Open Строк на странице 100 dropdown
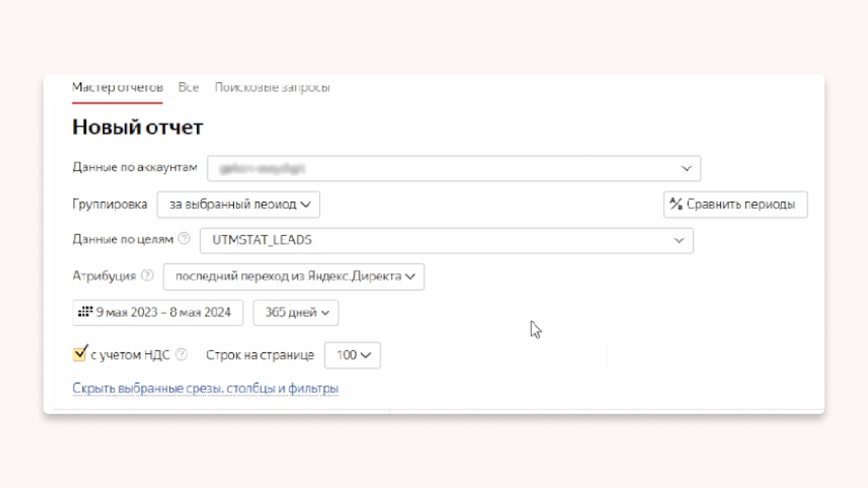Image resolution: width=868 pixels, height=488 pixels. [x=352, y=355]
